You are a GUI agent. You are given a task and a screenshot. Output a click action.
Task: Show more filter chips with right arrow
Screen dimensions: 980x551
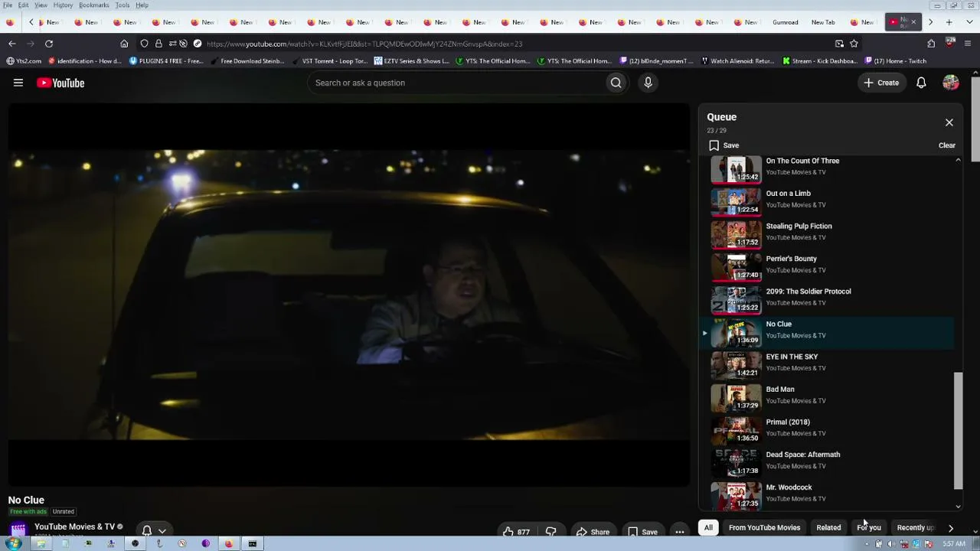(x=951, y=527)
